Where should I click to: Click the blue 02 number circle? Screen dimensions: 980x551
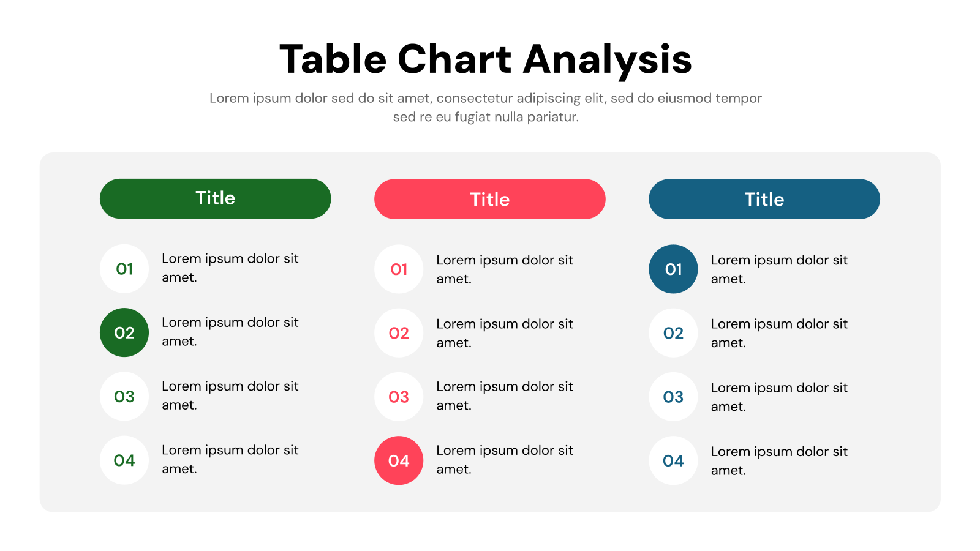[x=673, y=333]
